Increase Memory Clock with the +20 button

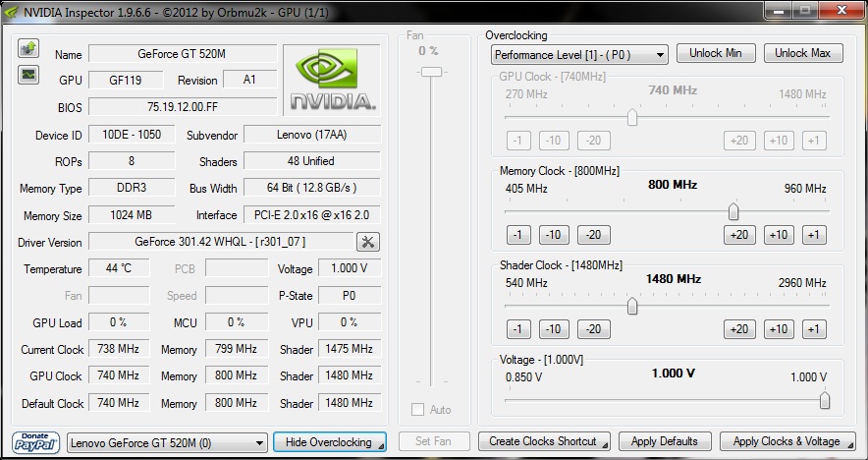tap(739, 235)
